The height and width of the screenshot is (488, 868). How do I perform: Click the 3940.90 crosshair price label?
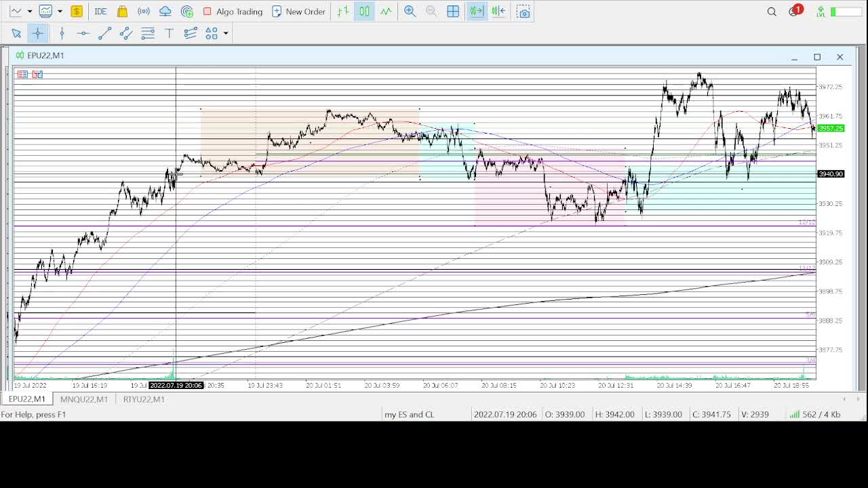tap(831, 174)
